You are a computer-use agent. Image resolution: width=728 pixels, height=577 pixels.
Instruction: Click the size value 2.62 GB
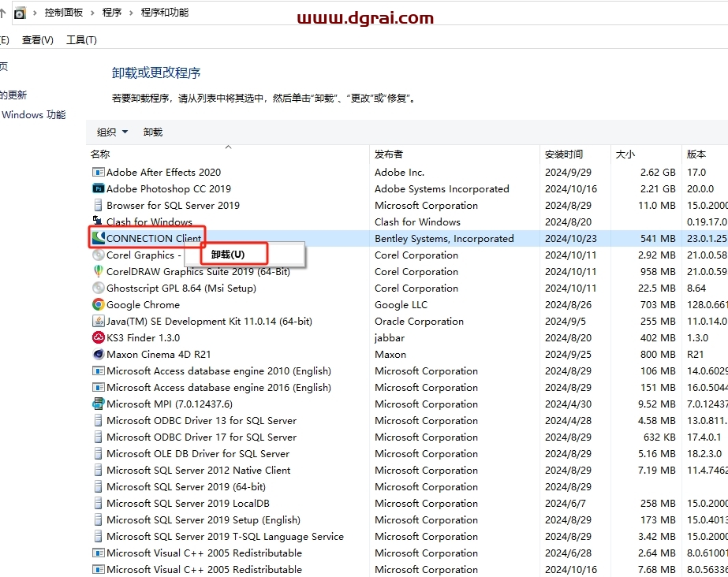click(x=658, y=172)
